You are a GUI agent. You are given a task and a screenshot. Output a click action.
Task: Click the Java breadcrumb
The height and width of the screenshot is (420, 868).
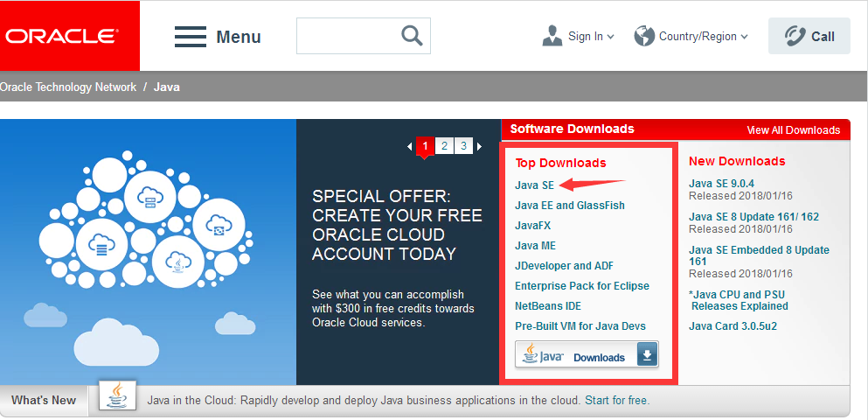click(x=167, y=87)
